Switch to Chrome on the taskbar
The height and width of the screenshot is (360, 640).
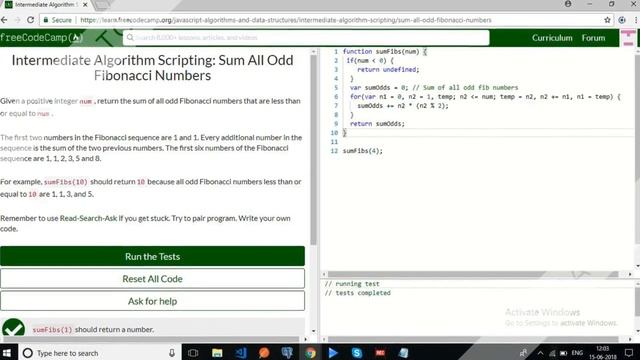(310, 353)
